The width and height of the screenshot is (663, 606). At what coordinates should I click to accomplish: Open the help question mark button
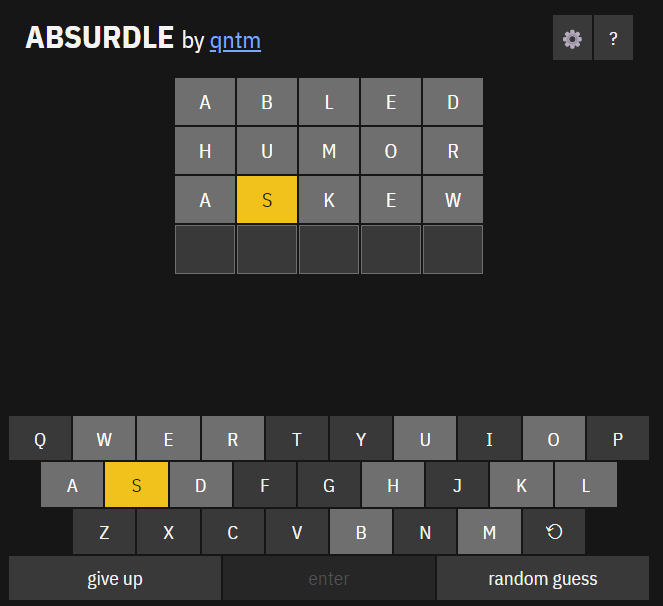pyautogui.click(x=613, y=39)
